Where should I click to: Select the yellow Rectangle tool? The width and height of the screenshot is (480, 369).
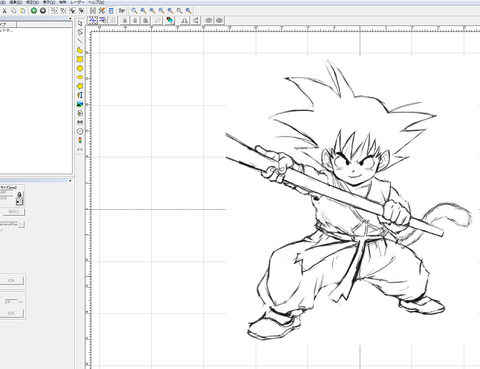point(80,59)
